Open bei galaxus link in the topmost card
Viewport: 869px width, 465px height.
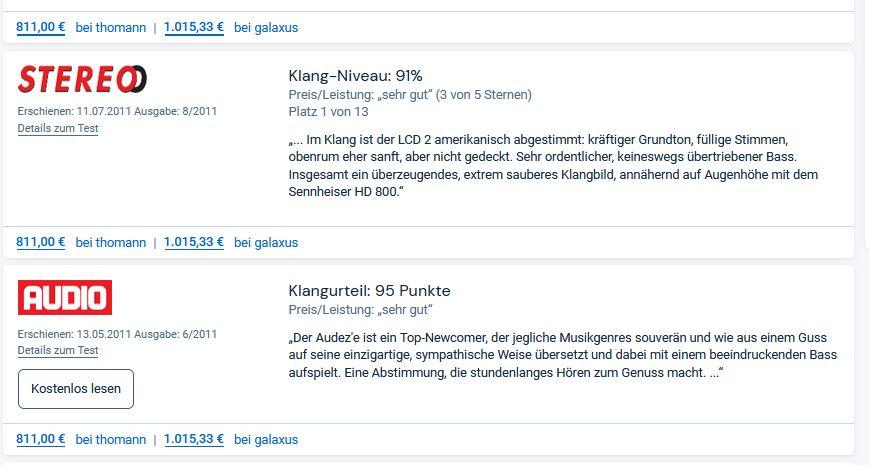[x=265, y=27]
